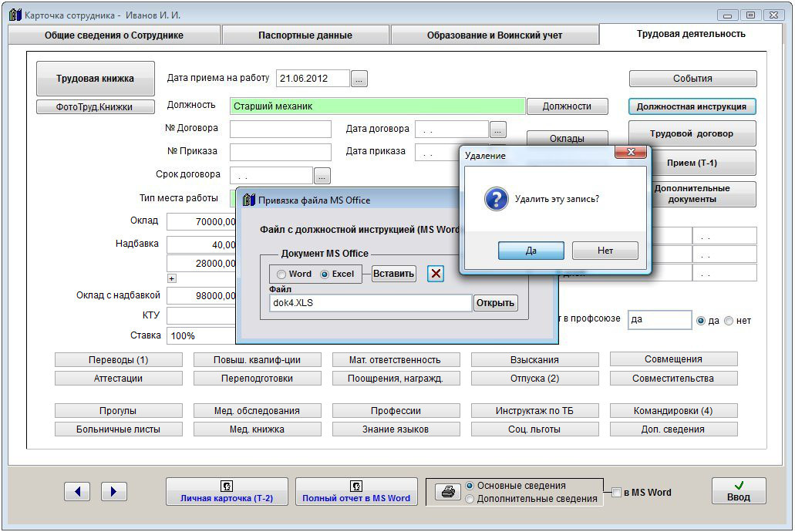Confirm entry with the Ввод checkmark button
The image size is (795, 532).
[738, 491]
